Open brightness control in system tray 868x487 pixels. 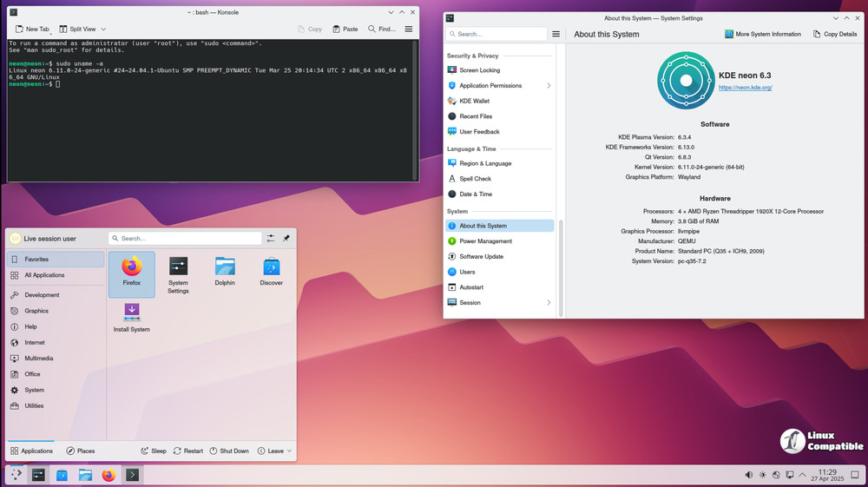point(762,475)
